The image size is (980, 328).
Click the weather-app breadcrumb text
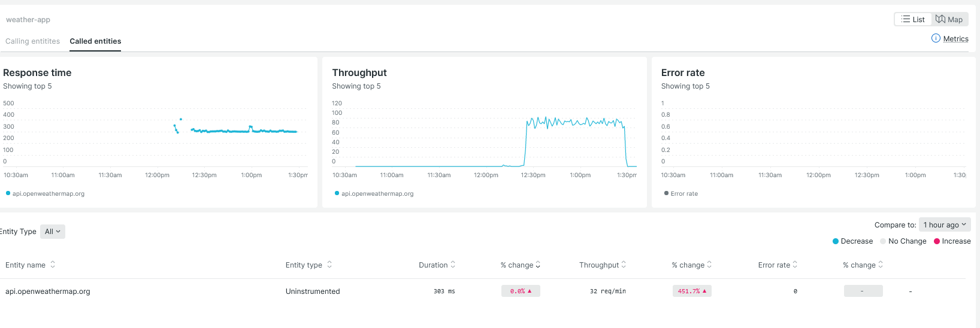click(28, 20)
